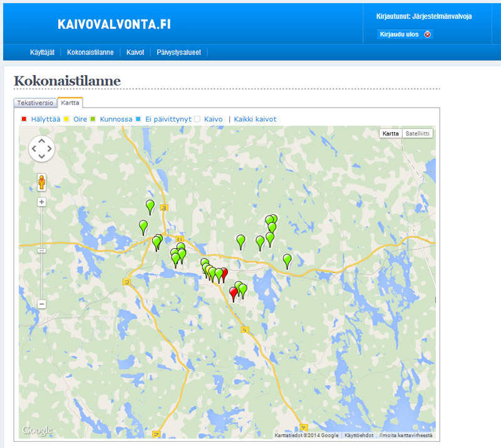Show all wells via Kaikki kaivot
The height and width of the screenshot is (448, 501).
[x=255, y=119]
